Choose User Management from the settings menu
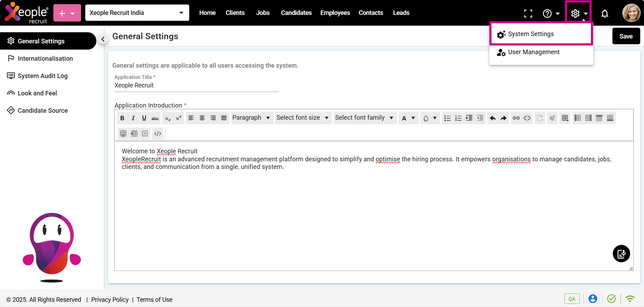This screenshot has height=307, width=644. (x=533, y=52)
